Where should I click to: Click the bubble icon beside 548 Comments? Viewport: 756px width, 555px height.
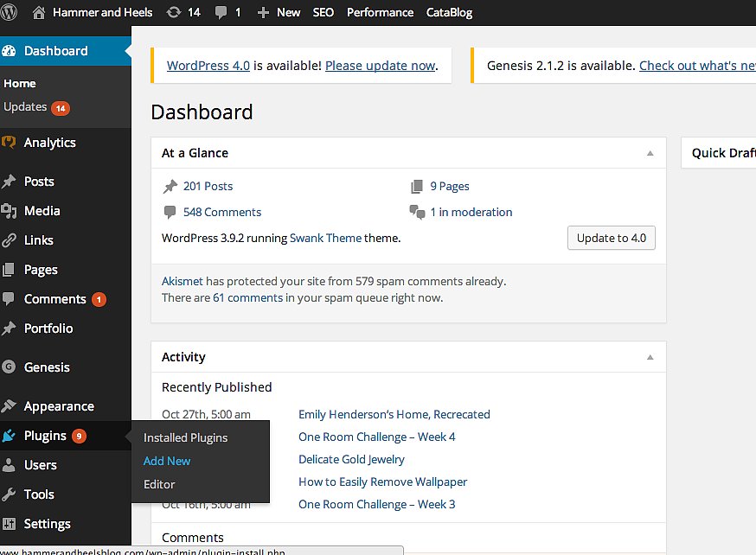170,212
